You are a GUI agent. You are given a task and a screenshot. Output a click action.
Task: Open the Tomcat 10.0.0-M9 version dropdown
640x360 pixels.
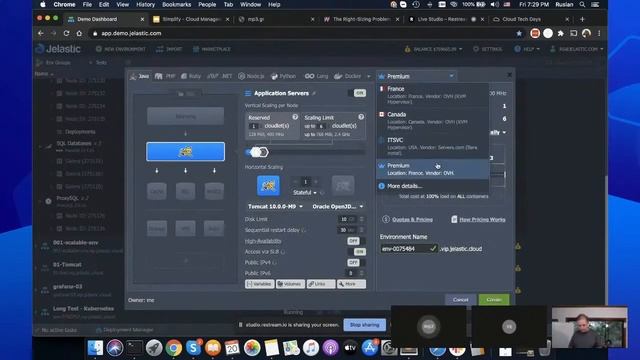coord(276,207)
